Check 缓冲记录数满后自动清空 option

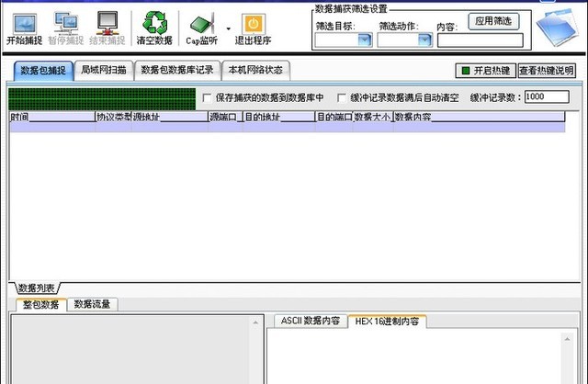342,97
